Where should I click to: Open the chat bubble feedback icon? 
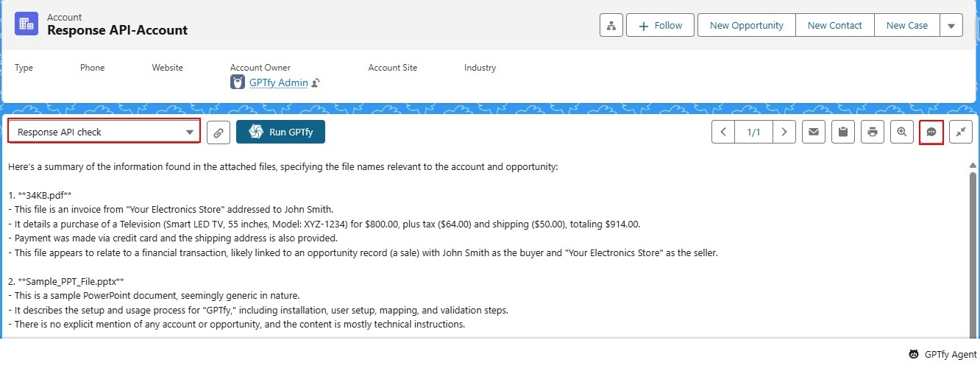click(x=931, y=132)
